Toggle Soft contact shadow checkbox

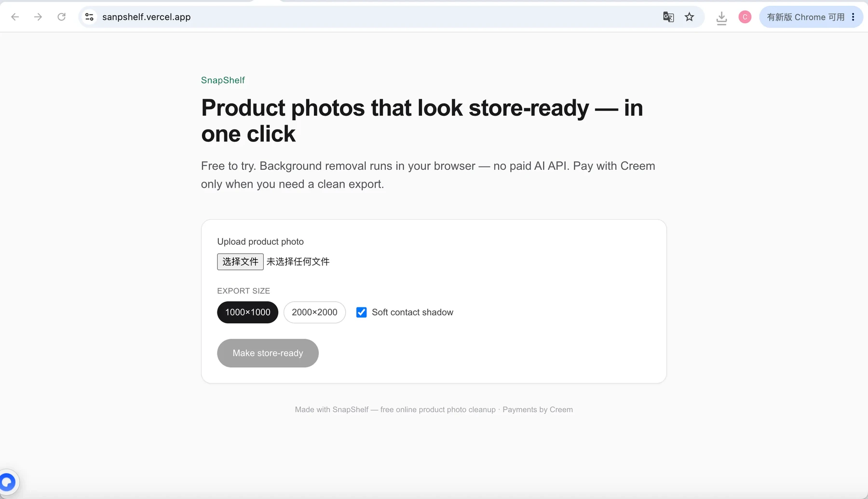pos(361,312)
